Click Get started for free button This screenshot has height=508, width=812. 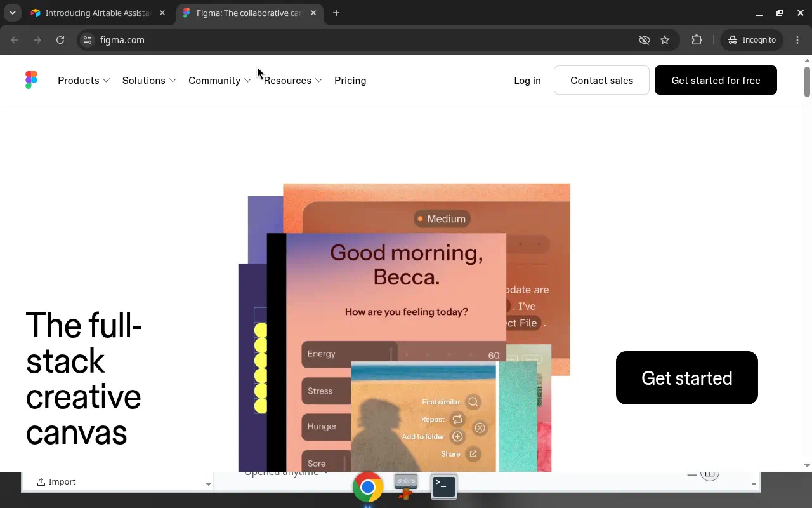point(716,80)
